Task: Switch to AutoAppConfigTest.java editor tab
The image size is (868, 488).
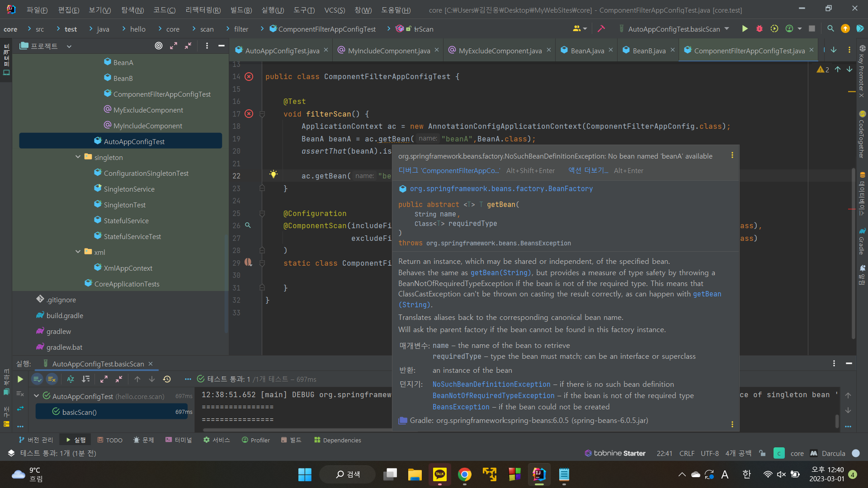Action: pyautogui.click(x=282, y=51)
